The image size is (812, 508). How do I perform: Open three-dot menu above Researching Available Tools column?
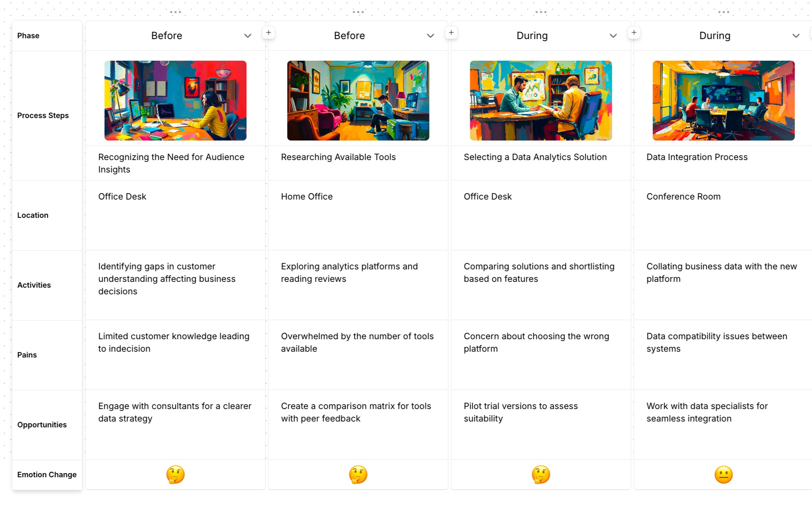(358, 12)
